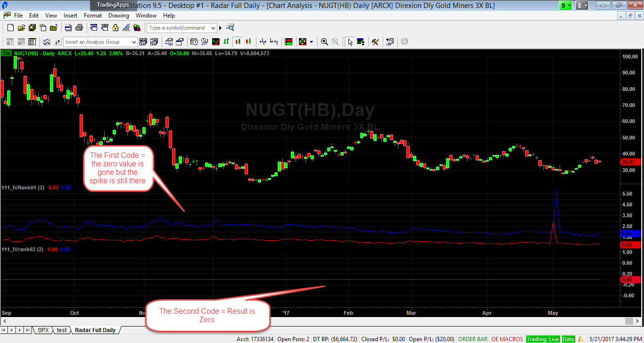Screen dimensions: 644x343
Task: Zoom out on the chart
Action: pyautogui.click(x=335, y=42)
